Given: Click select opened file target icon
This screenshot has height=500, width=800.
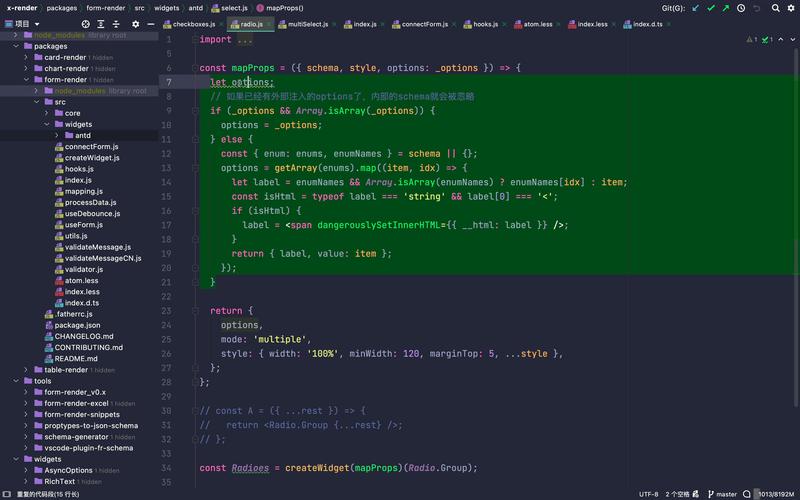Looking at the screenshot, I should tap(86, 24).
